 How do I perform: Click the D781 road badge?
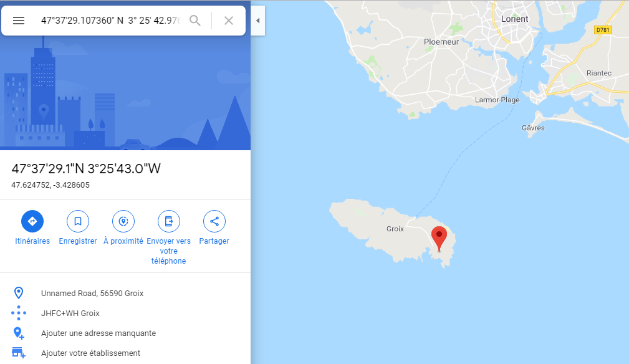coord(603,30)
